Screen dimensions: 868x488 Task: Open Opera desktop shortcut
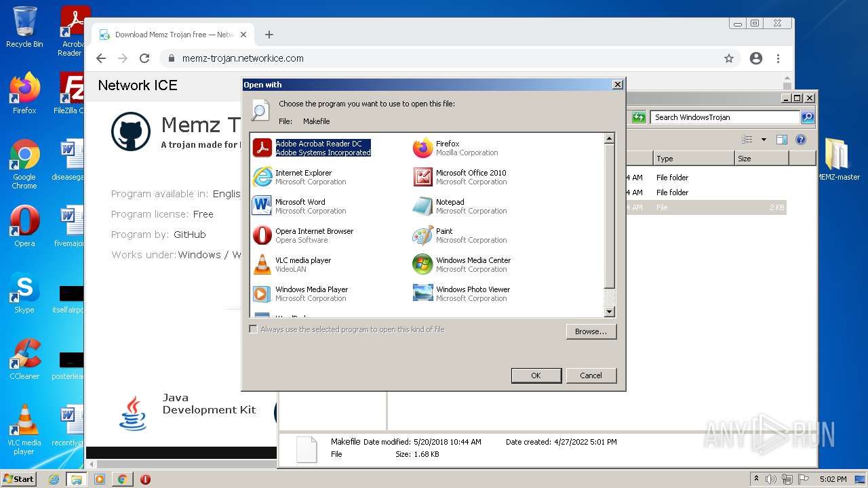click(24, 226)
